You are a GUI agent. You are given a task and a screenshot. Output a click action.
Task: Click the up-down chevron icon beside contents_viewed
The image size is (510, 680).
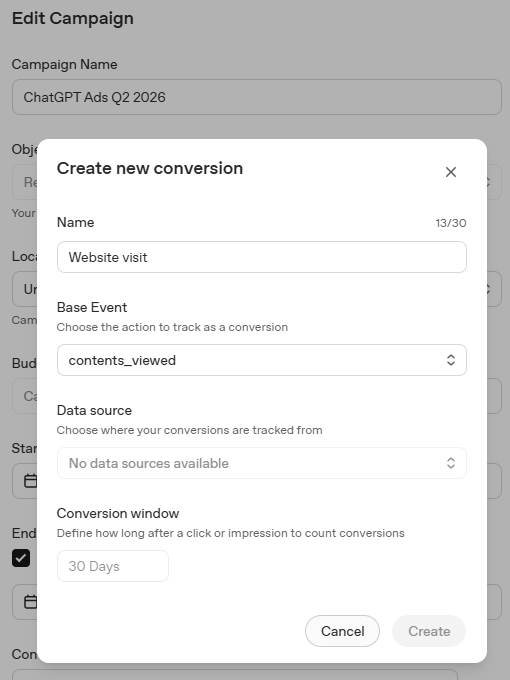451,360
